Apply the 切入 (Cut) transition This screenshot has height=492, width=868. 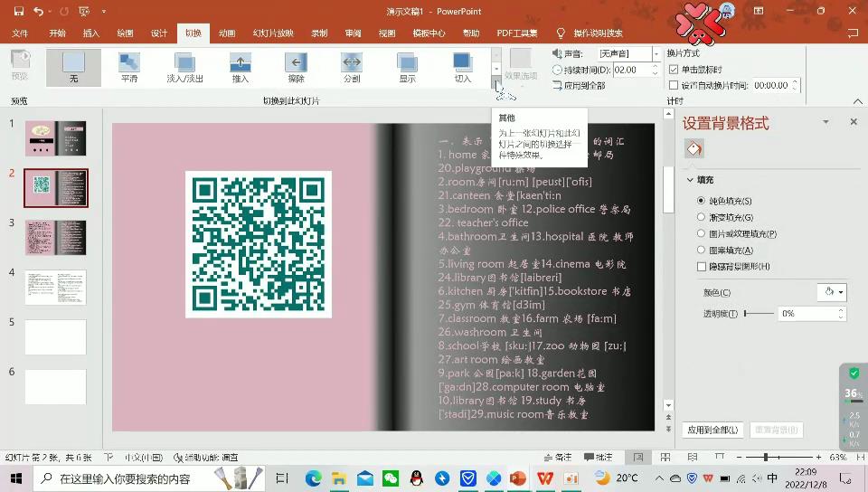463,68
